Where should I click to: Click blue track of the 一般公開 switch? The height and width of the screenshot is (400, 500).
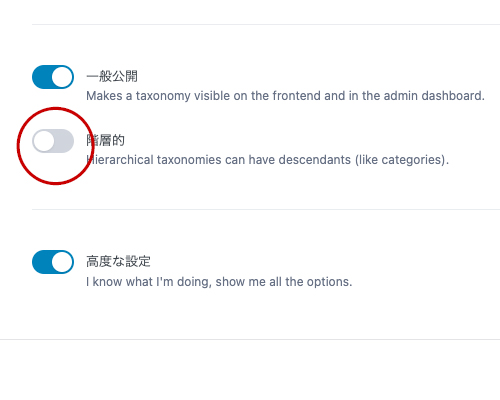(42, 77)
